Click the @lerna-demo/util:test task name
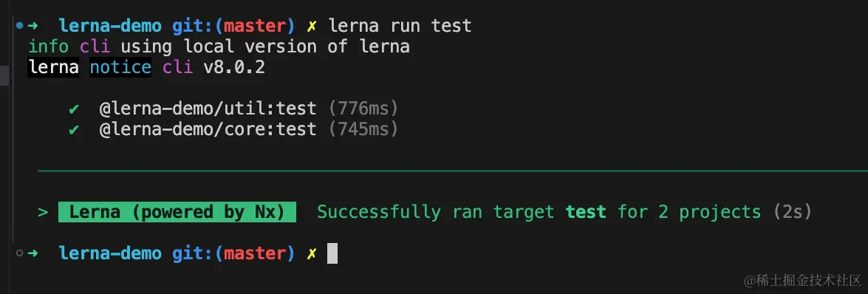The height and width of the screenshot is (294, 868). tap(208, 109)
